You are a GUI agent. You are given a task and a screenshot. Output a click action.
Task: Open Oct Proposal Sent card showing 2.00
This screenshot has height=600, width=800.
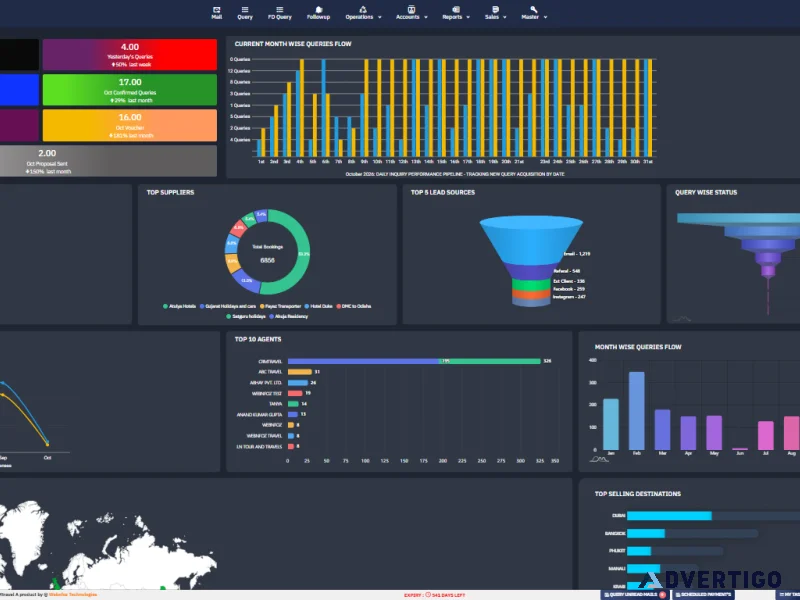(x=108, y=161)
